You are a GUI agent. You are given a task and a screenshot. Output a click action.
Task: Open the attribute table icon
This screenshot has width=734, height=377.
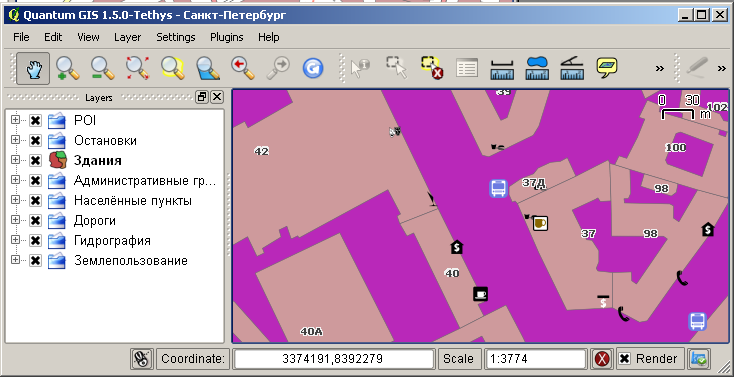click(467, 68)
